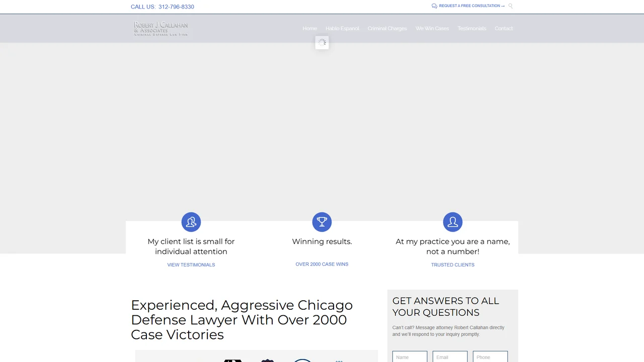Click the round icon above 'My client list'
The height and width of the screenshot is (362, 644).
pyautogui.click(x=191, y=222)
